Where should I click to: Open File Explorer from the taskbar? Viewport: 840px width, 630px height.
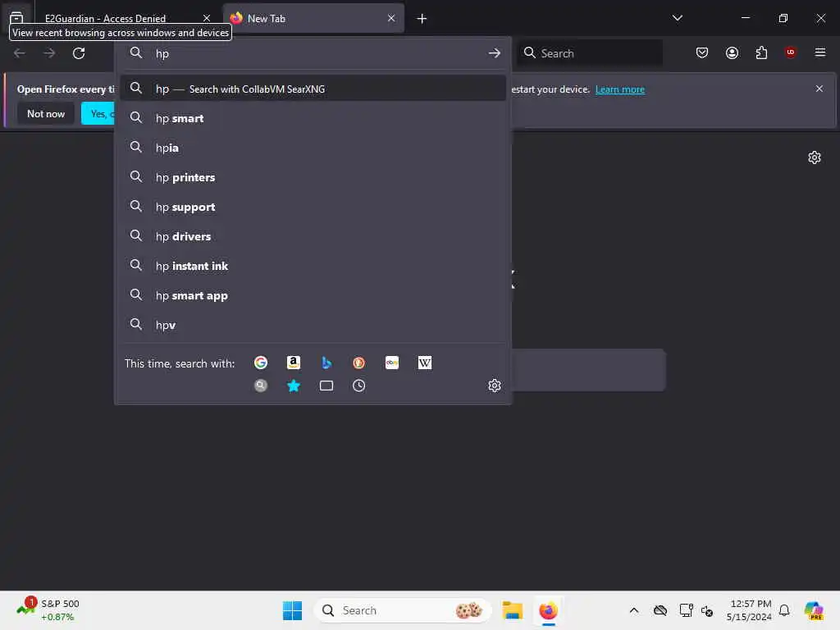tap(512, 610)
